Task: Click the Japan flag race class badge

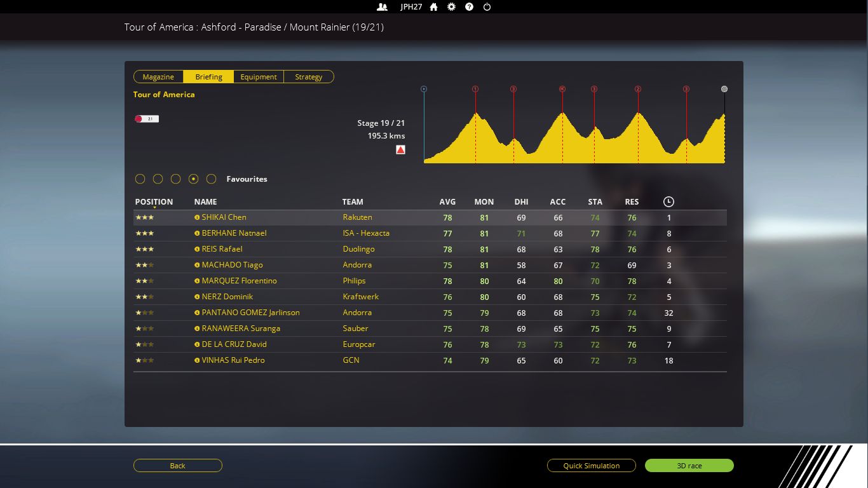Action: (146, 119)
